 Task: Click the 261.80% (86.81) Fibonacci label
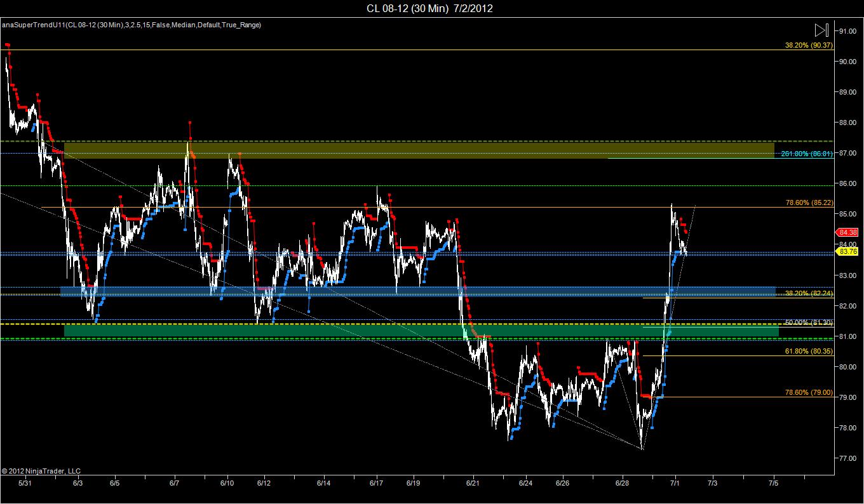point(807,154)
